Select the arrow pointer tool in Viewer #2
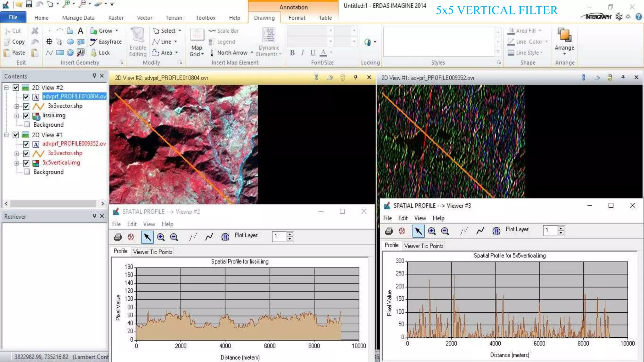The image size is (644, 362). (x=147, y=237)
